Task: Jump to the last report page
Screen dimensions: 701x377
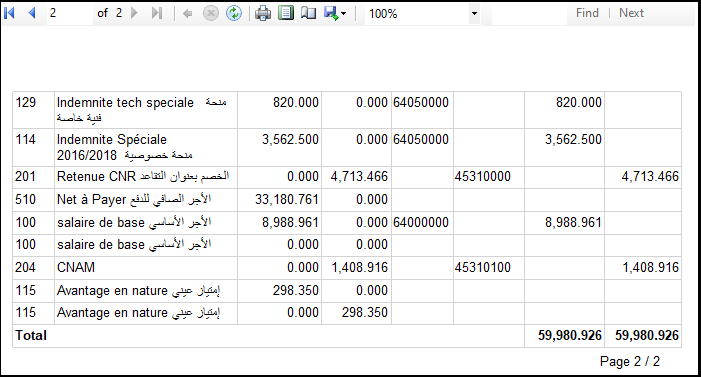Action: (156, 13)
